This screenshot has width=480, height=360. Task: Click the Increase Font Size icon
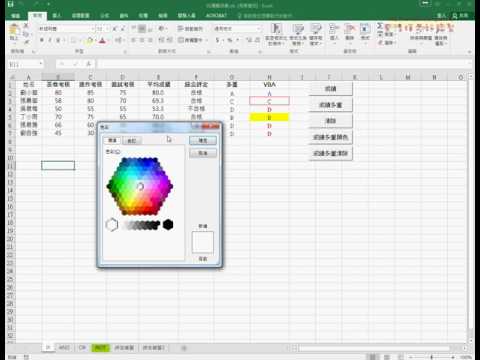coord(115,29)
